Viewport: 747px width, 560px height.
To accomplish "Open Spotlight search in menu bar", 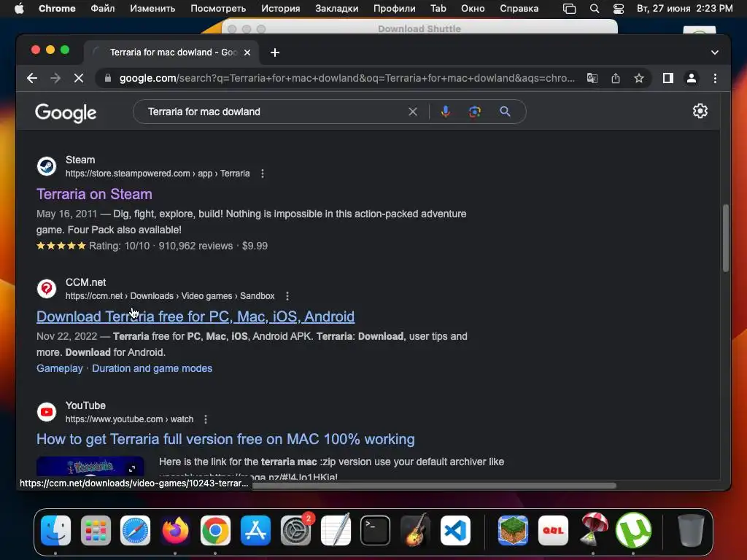I will tap(594, 9).
